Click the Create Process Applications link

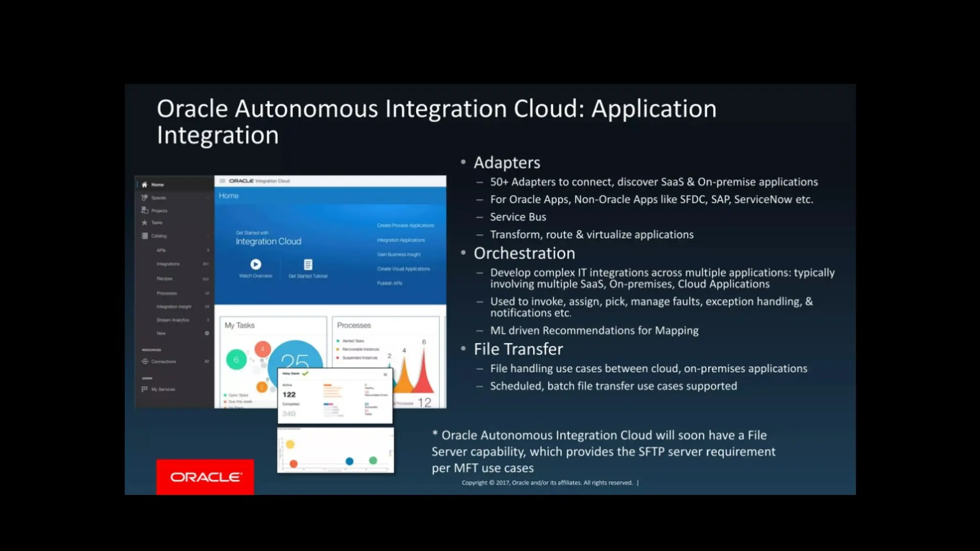pyautogui.click(x=405, y=225)
